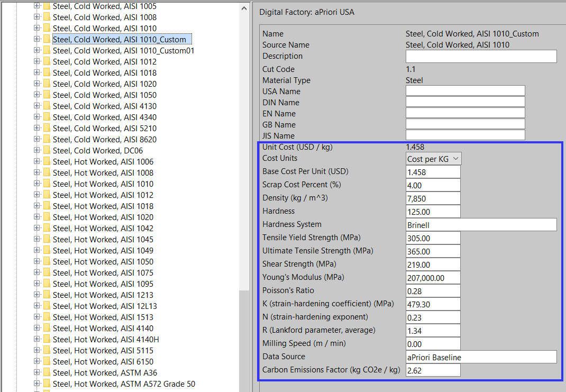The height and width of the screenshot is (392, 566).
Task: Expand the Steel, Hot Worked, AISI 1213 node
Action: 36,295
